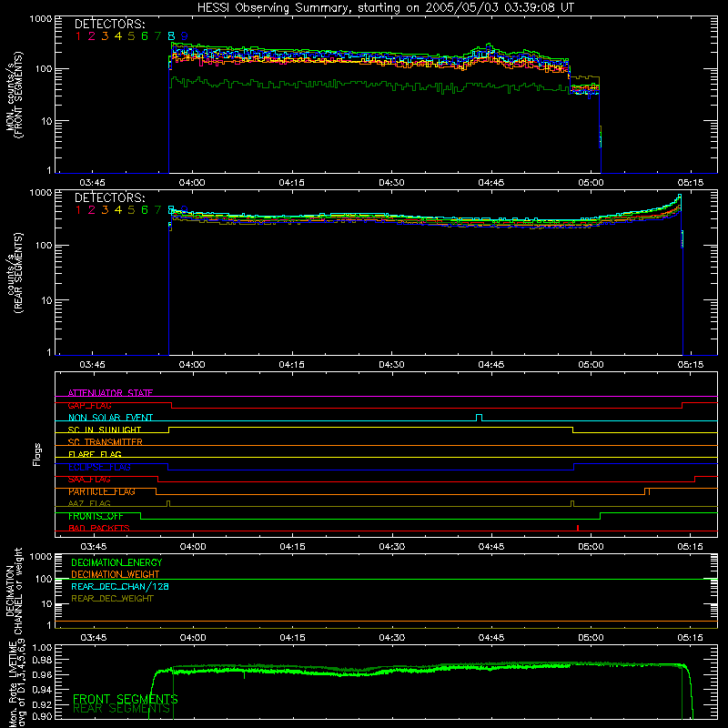Pick detector 1 legend number in front segments plot
This screenshot has width=728, height=728.
tap(78, 36)
